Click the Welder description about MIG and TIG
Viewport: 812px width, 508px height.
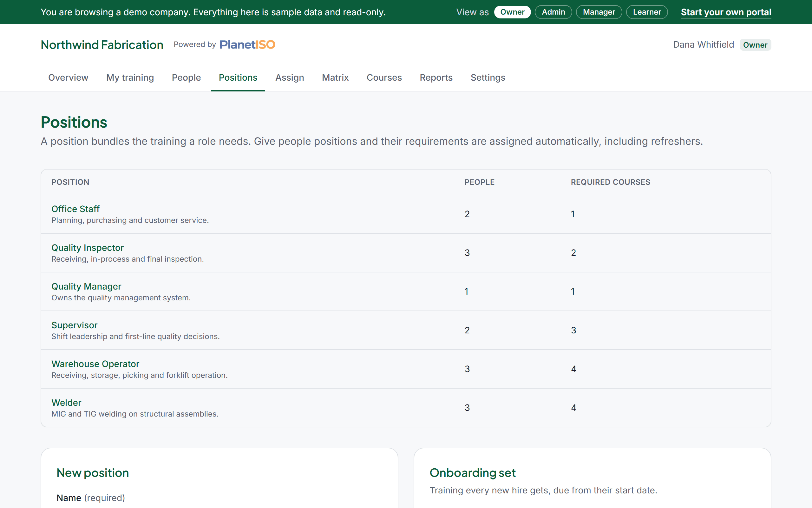tap(135, 414)
